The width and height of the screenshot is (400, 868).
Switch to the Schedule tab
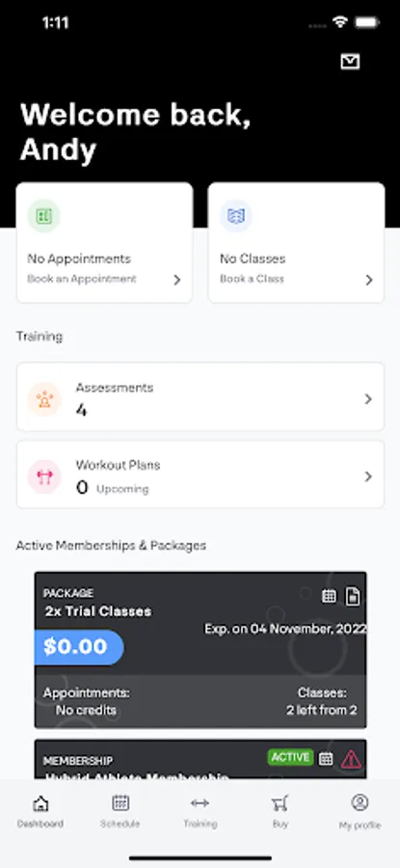point(120,811)
